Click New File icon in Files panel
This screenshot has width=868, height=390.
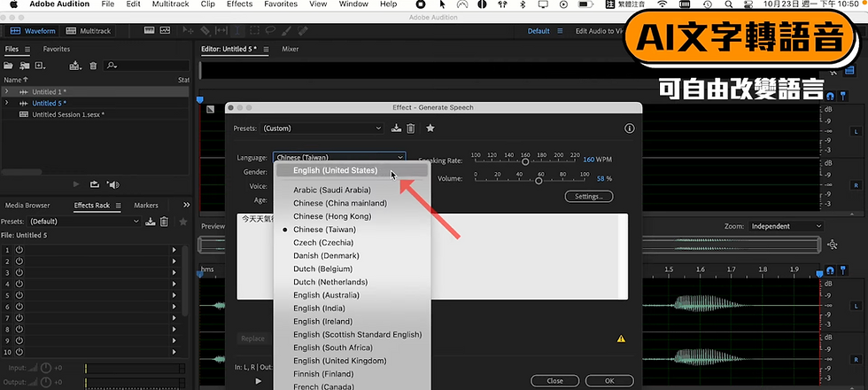coord(40,66)
